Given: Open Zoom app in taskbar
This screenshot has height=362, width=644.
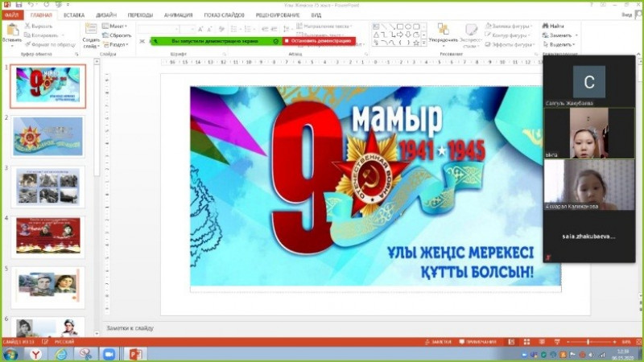Looking at the screenshot, I should point(109,354).
